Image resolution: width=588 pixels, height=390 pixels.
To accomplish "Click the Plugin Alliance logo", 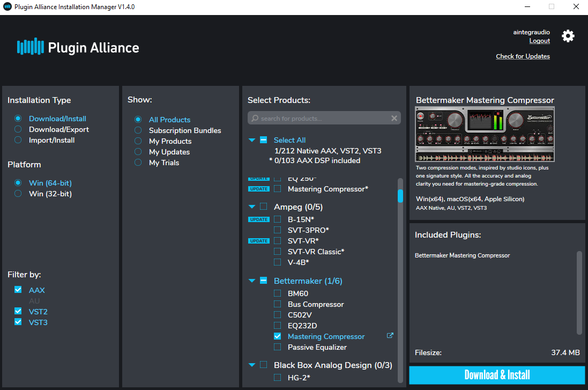I will click(x=77, y=47).
